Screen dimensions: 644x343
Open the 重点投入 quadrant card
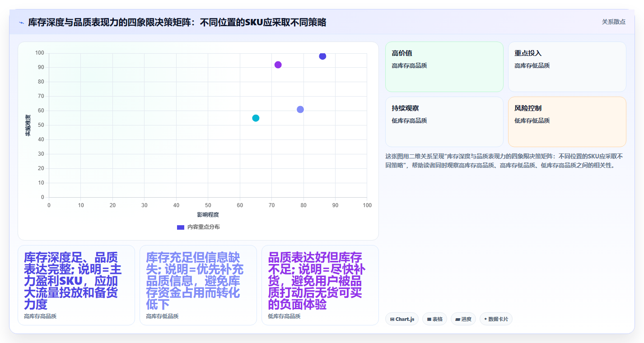(567, 67)
